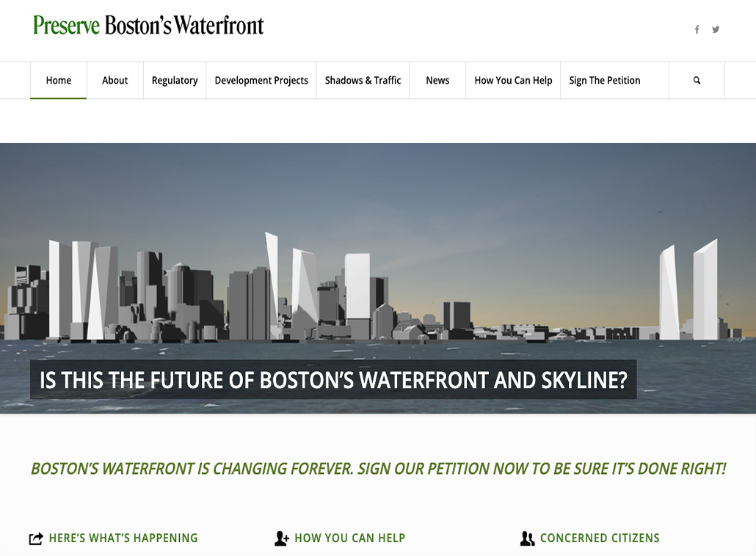Click Sign The Petition nav link
This screenshot has height=556, width=756.
605,81
